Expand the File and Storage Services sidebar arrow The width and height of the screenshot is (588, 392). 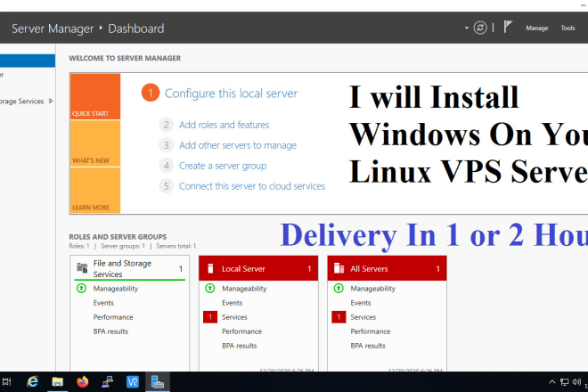coord(51,101)
